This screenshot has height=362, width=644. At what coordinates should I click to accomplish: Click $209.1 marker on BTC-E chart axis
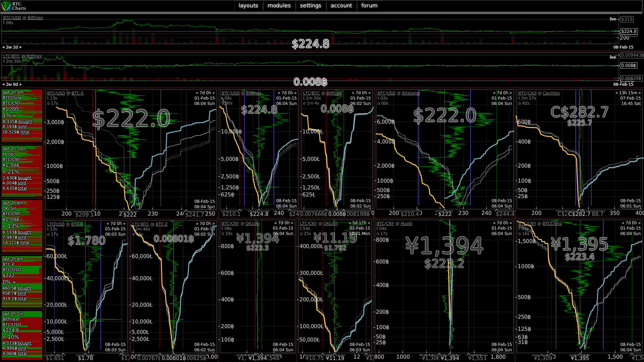[84, 215]
